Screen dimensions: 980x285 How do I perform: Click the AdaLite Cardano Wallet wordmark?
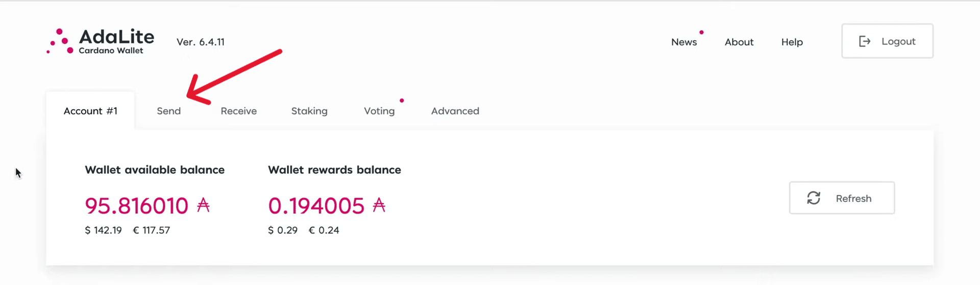coord(116,41)
